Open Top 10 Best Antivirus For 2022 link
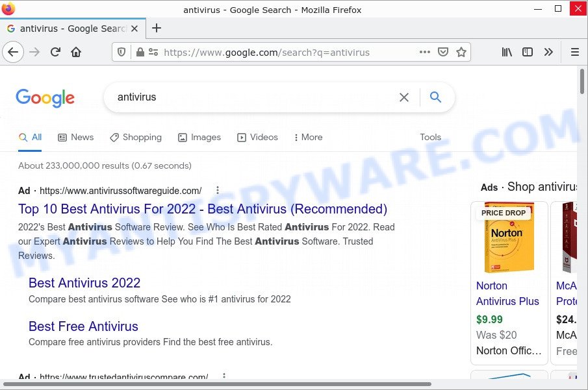 pyautogui.click(x=203, y=209)
